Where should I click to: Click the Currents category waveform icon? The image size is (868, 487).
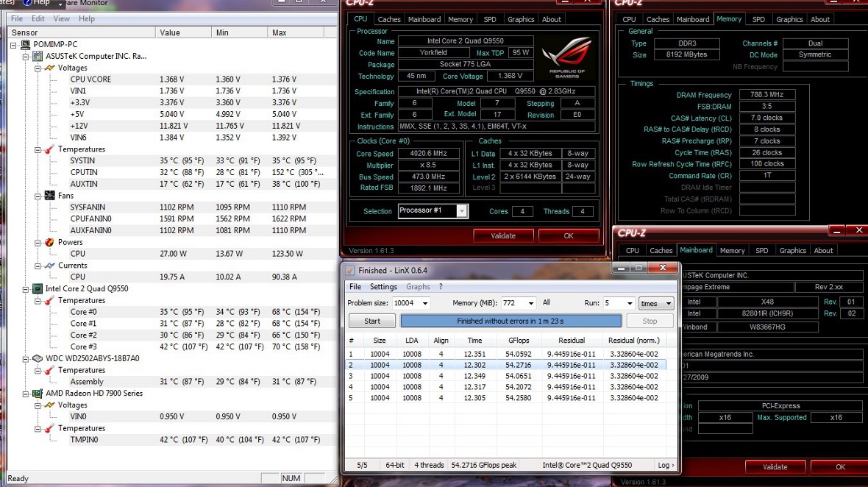49,266
